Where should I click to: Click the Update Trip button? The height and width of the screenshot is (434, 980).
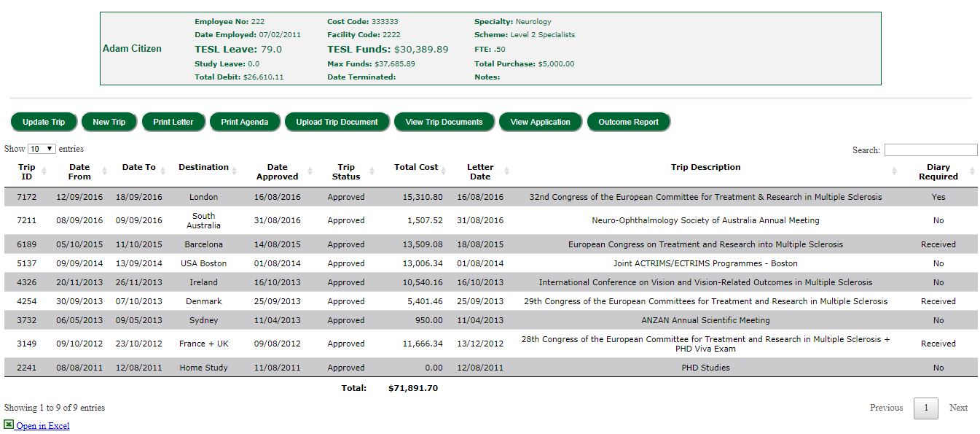pos(44,122)
